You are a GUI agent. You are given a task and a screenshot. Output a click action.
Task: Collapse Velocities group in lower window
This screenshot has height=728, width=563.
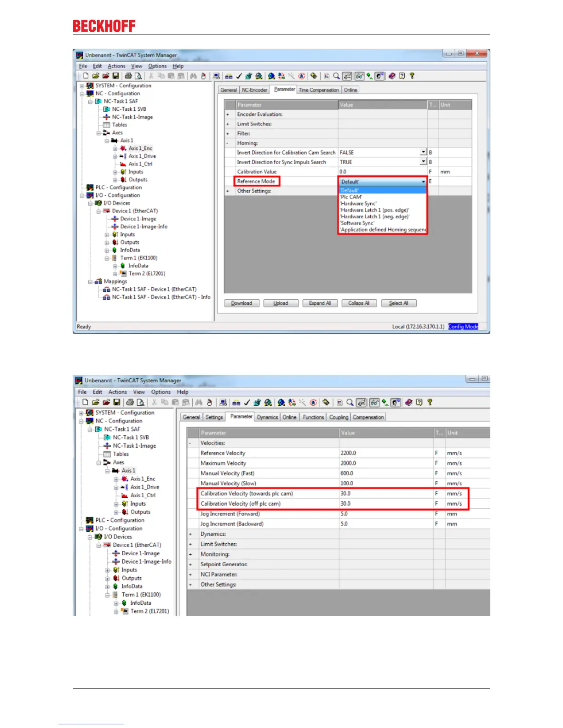point(190,443)
